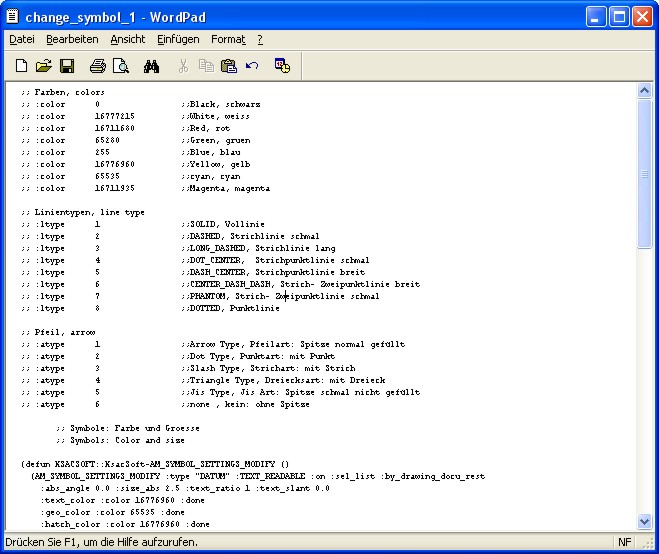This screenshot has width=659, height=554.
Task: Open the Datei menu
Action: [x=22, y=39]
